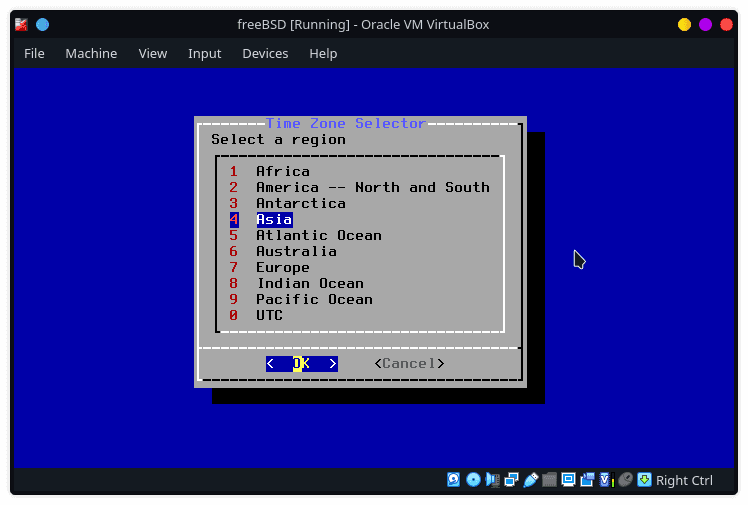This screenshot has width=748, height=505.
Task: Click the display status icon
Action: tap(568, 480)
